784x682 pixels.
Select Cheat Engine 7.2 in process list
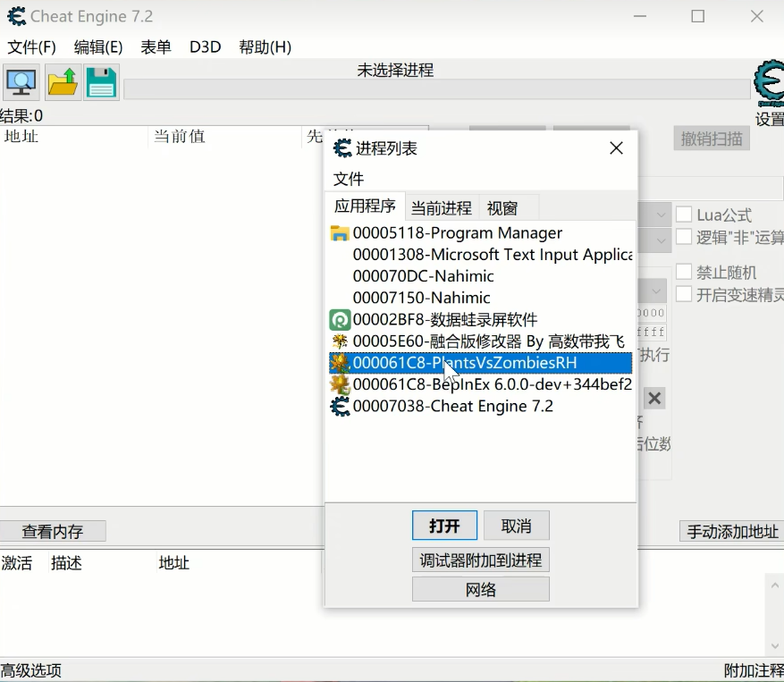click(x=452, y=406)
